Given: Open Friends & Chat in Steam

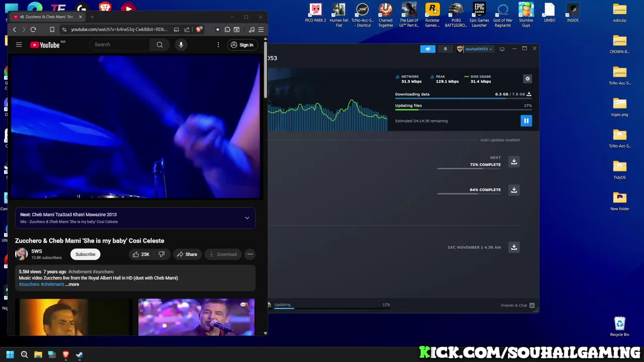Looking at the screenshot, I should pyautogui.click(x=518, y=305).
